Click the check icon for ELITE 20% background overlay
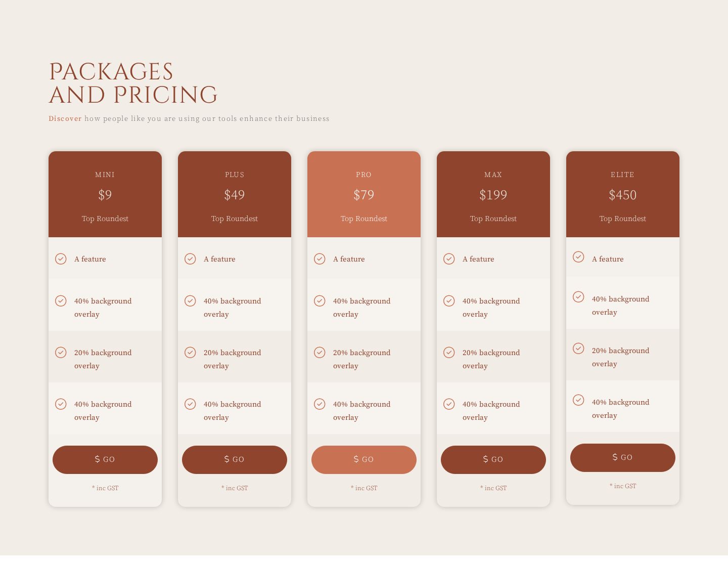Screen dimensions: 728x563 [578, 349]
